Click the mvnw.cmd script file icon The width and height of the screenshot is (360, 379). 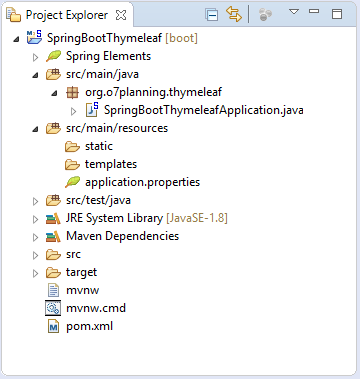coord(53,308)
